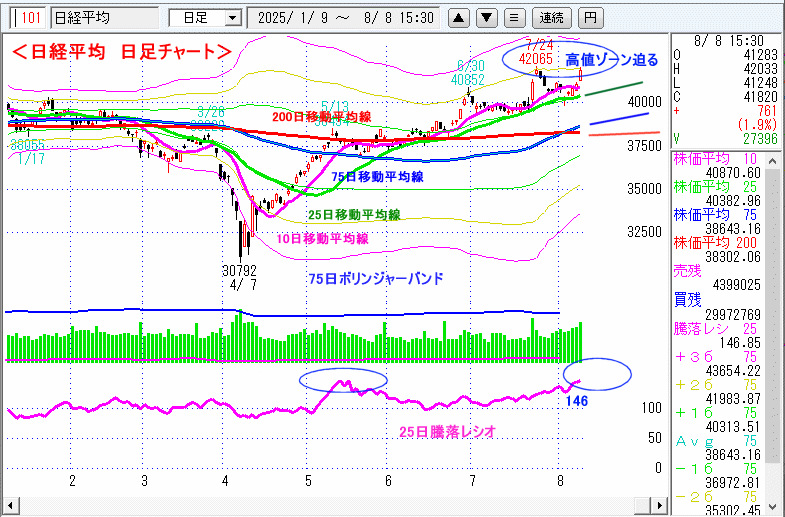
Task: Click the 10日移動平均線 chart label
Action: click(322, 239)
